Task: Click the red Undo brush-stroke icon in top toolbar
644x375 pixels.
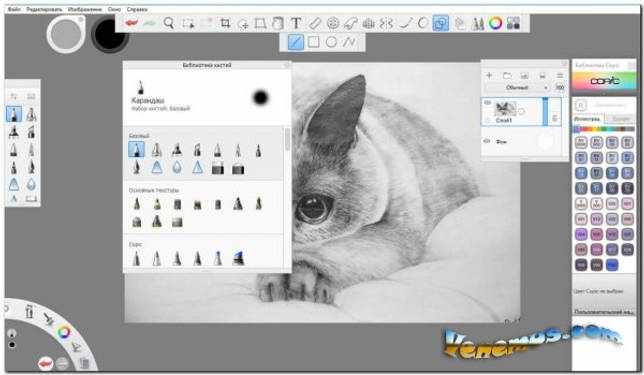Action: click(x=131, y=23)
